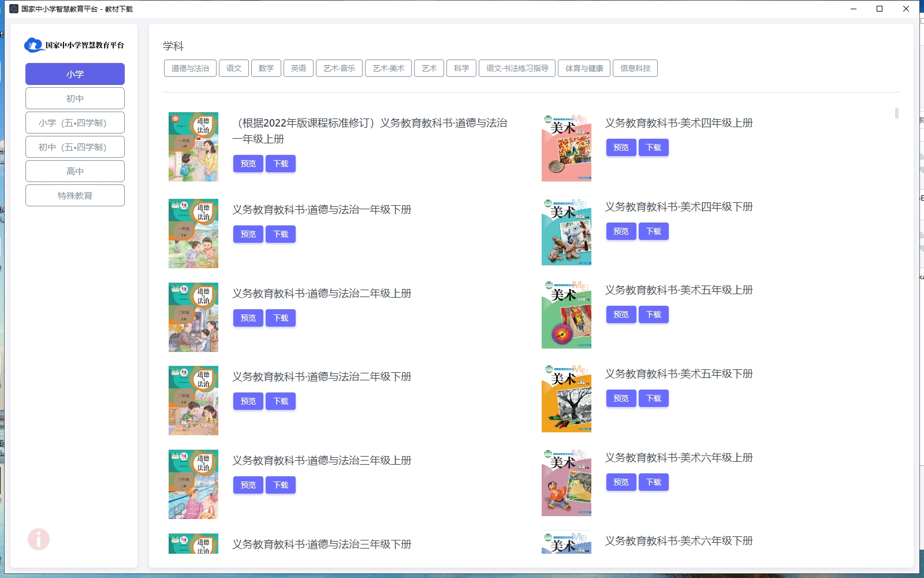The image size is (924, 578).
Task: Select the 体育与健康 subject filter
Action: (584, 68)
